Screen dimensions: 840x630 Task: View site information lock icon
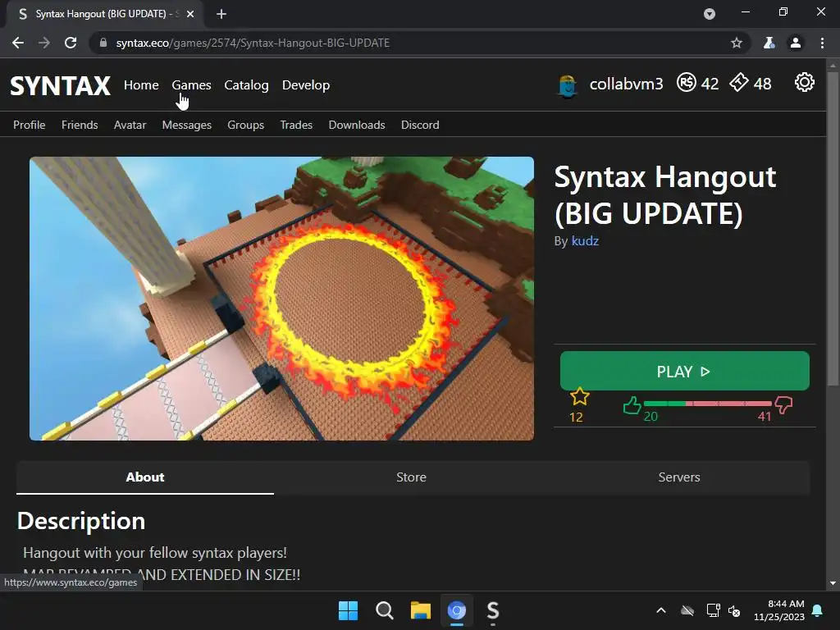[x=103, y=43]
